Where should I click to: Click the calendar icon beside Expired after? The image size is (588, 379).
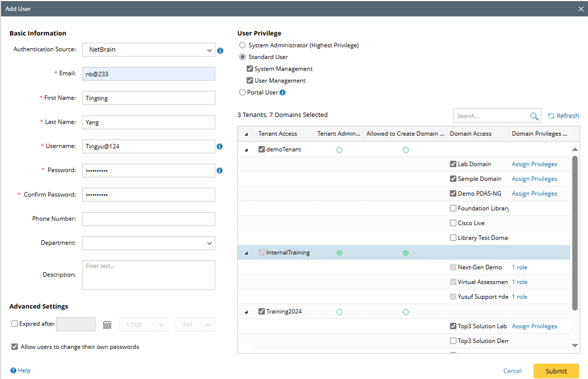coord(107,325)
